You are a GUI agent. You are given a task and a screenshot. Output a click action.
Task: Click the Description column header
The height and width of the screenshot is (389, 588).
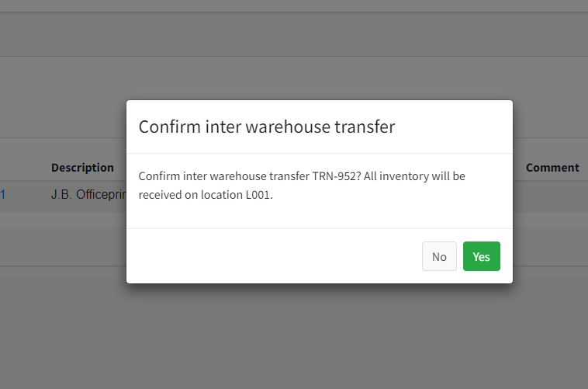pyautogui.click(x=82, y=168)
